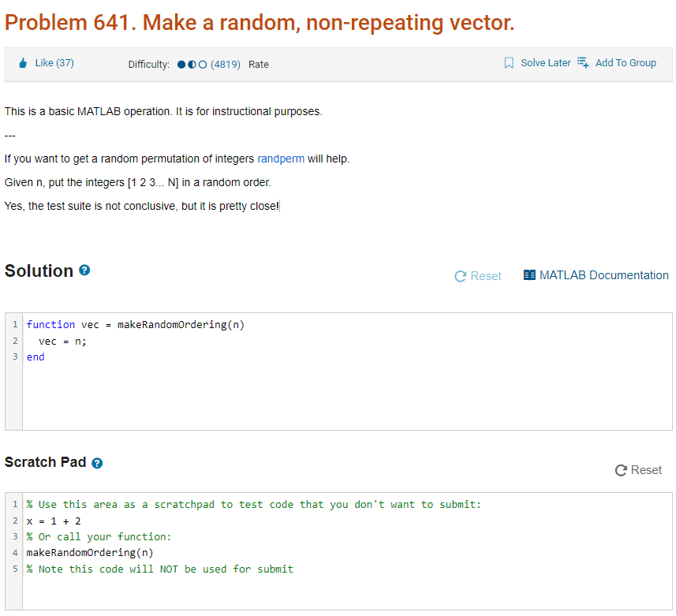This screenshot has height=616, width=676.
Task: Open the randperm documentation link
Action: pos(280,159)
